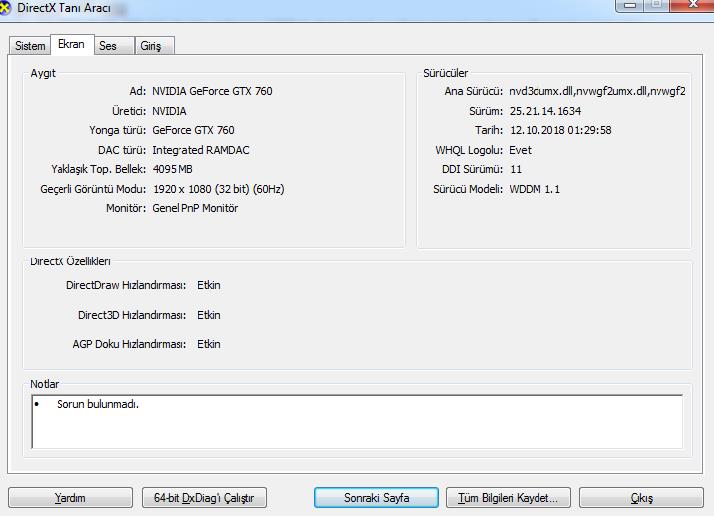This screenshot has width=714, height=517.
Task: Click the Çıkış button
Action: pos(641,498)
